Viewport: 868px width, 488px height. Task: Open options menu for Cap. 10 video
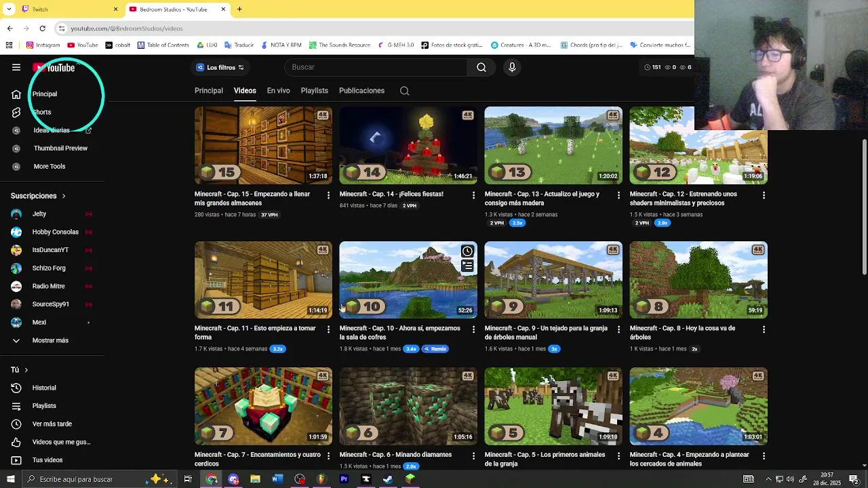[x=473, y=329]
